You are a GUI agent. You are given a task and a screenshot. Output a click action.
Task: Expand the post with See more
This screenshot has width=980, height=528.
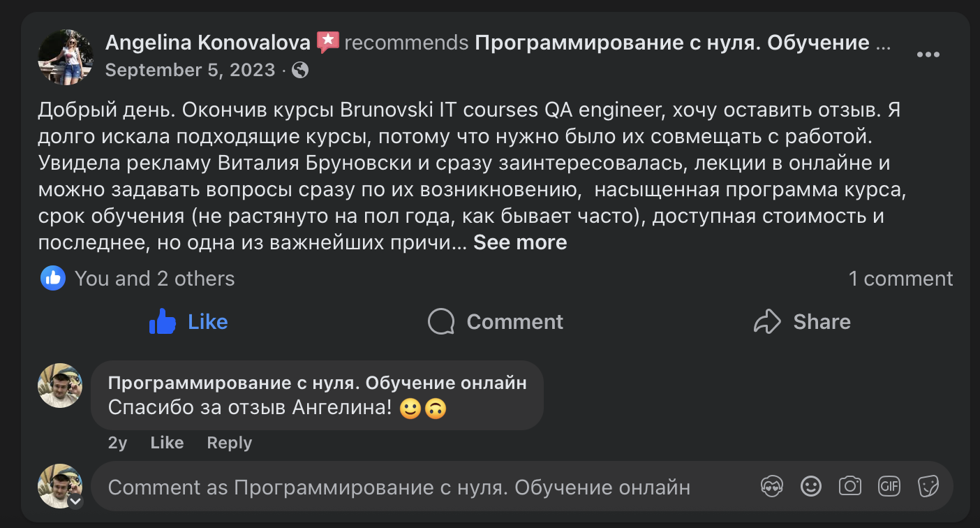coord(519,242)
